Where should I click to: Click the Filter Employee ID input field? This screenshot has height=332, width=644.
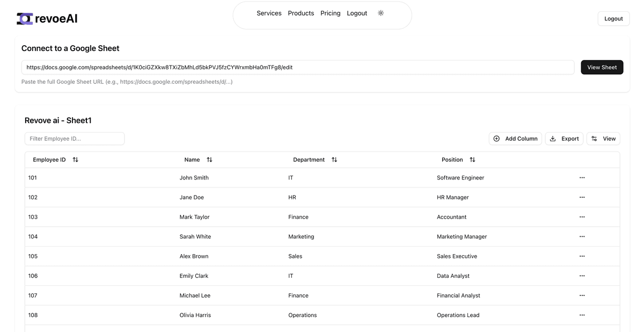point(75,138)
